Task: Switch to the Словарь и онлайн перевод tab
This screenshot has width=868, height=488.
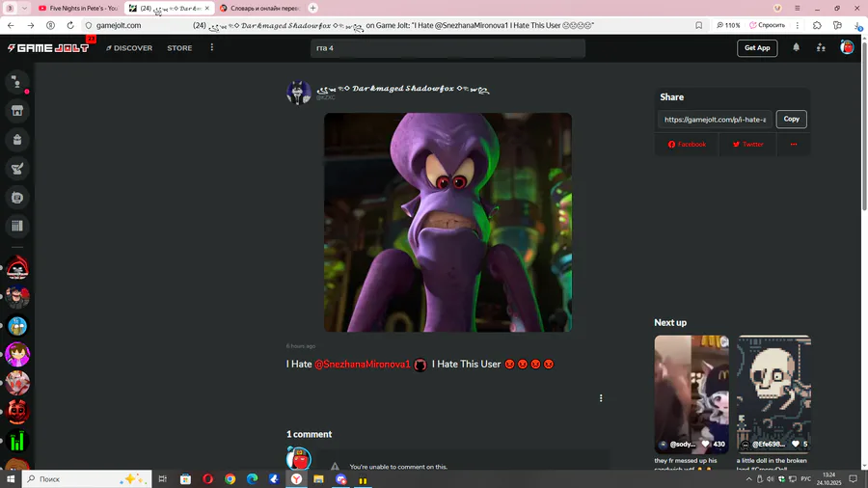Action: point(260,9)
